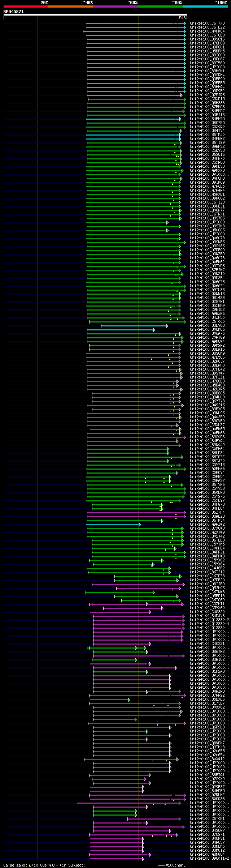Image resolution: width=231 pixels, height=868 pixels.
Task: Select hit UniRef100_C4Q321
Action: (x=207, y=643)
